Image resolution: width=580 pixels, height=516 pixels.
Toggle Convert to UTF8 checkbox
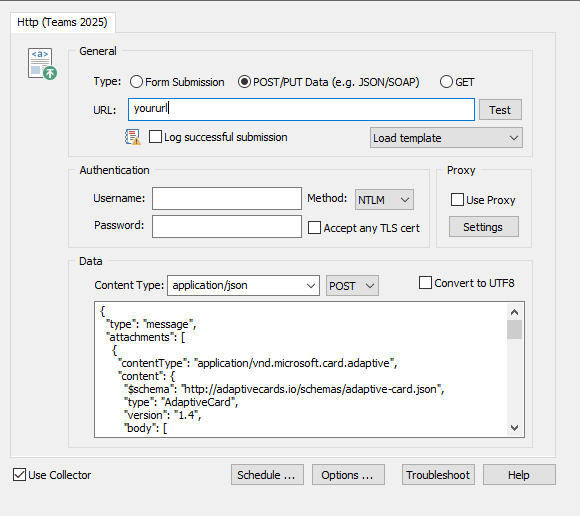tap(425, 283)
